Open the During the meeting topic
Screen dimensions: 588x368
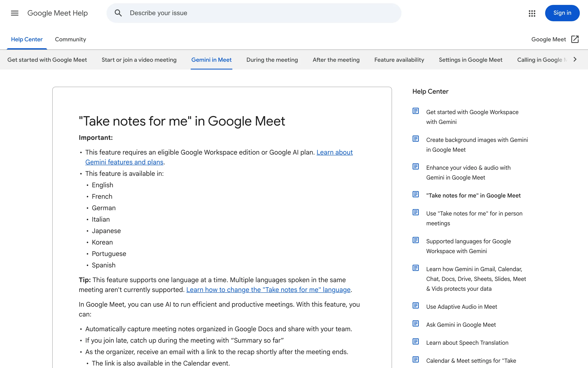point(272,60)
